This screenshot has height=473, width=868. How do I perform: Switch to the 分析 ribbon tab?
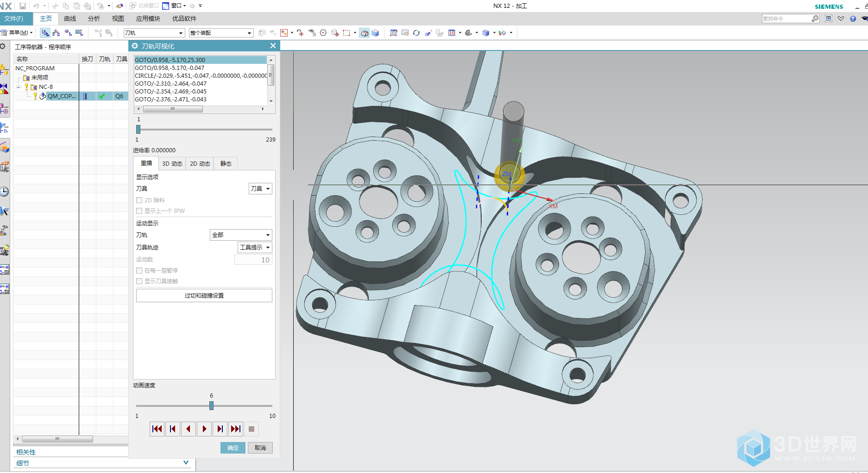click(94, 19)
